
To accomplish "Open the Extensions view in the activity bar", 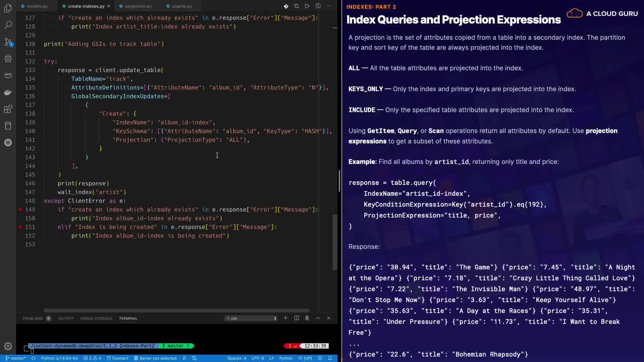I will 8,109.
